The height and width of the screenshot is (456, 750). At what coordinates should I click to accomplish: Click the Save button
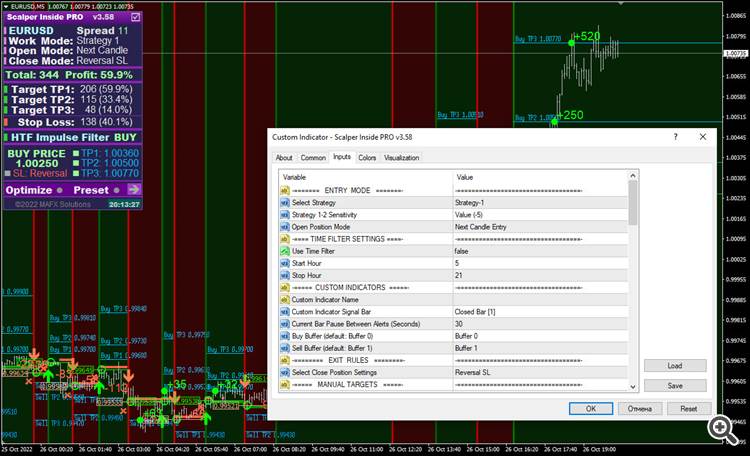(675, 386)
